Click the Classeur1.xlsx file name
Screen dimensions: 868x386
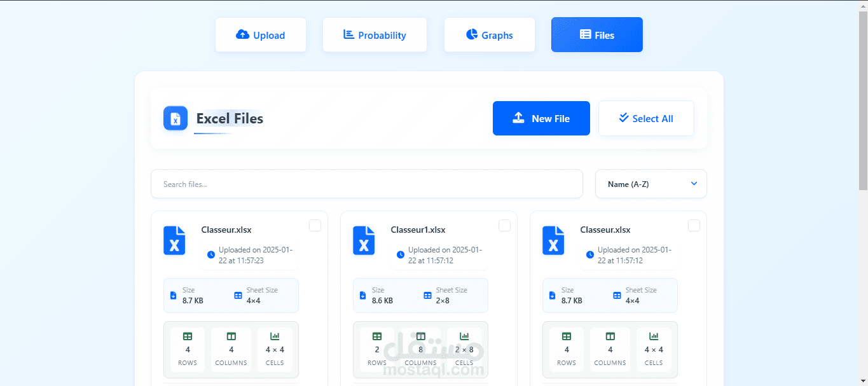pyautogui.click(x=418, y=230)
